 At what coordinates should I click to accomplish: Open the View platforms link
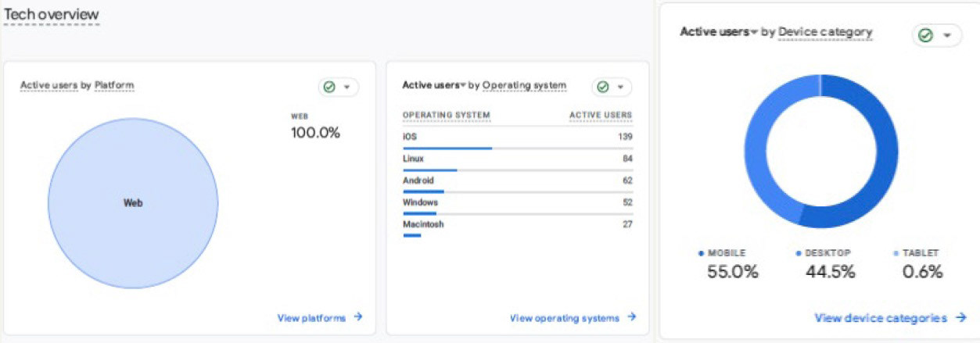point(311,318)
